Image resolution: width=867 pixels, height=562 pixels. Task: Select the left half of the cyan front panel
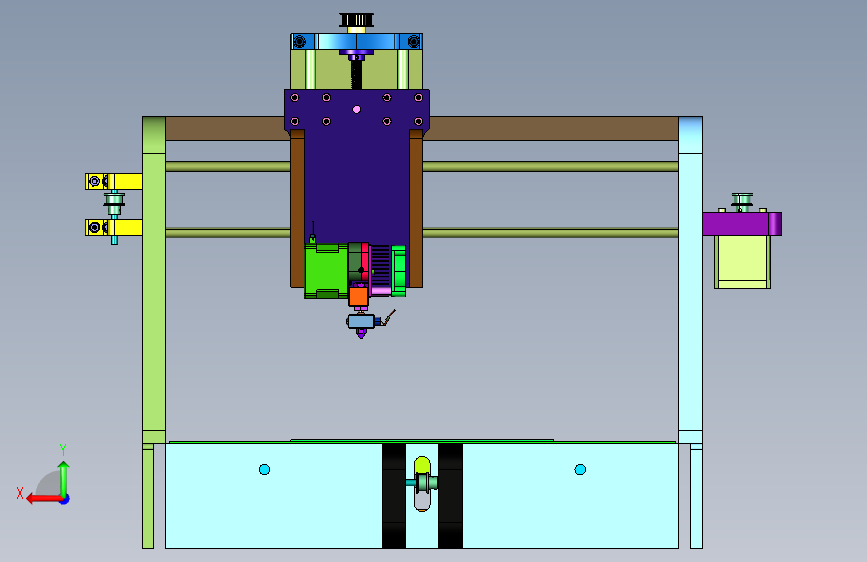[274, 496]
